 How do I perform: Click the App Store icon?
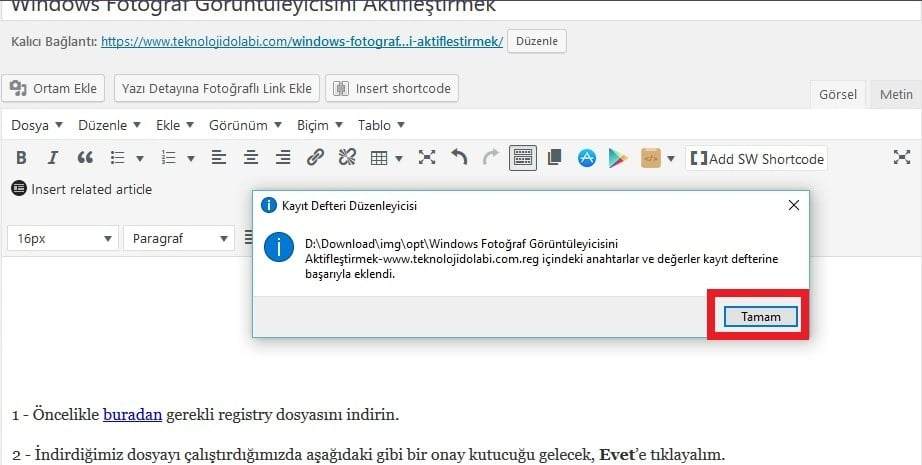[587, 158]
